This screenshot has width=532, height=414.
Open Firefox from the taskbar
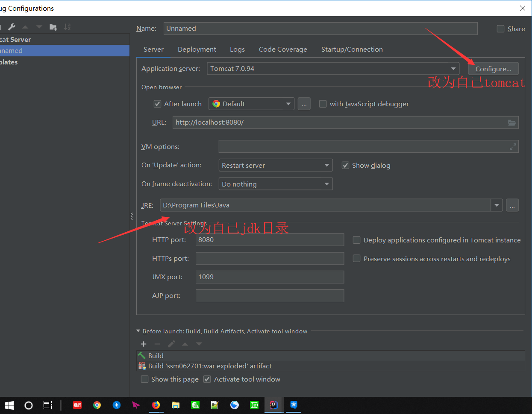[x=156, y=405]
